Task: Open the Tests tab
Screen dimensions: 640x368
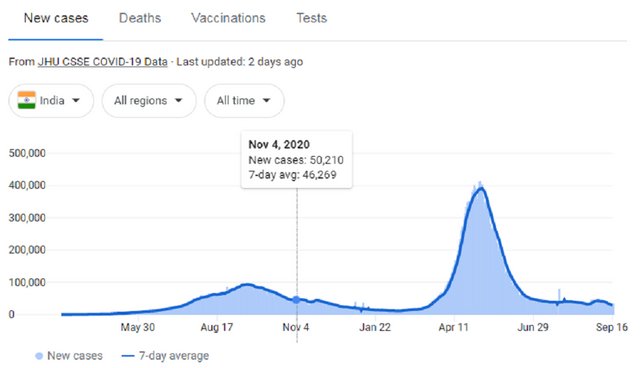Action: pyautogui.click(x=311, y=18)
